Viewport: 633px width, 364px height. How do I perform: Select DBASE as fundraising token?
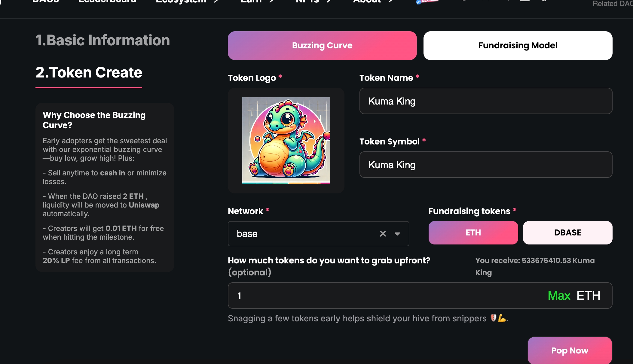point(567,233)
